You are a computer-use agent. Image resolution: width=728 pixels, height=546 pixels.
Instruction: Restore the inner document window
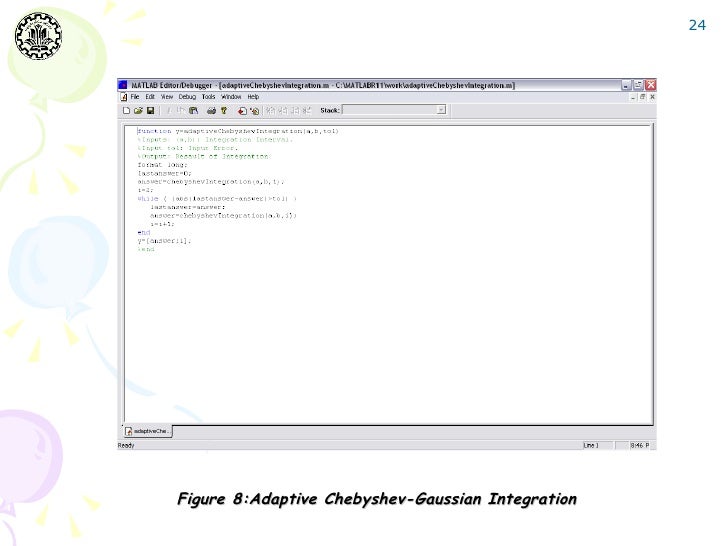643,97
